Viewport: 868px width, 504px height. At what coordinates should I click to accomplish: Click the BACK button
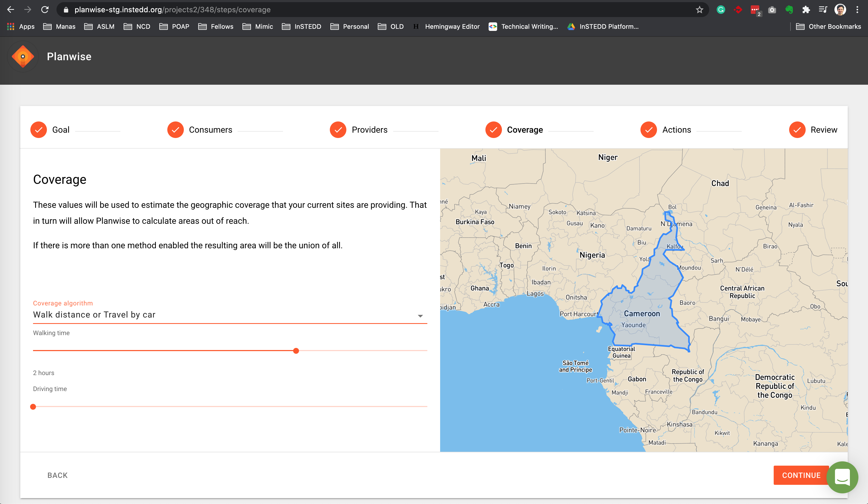(x=58, y=475)
